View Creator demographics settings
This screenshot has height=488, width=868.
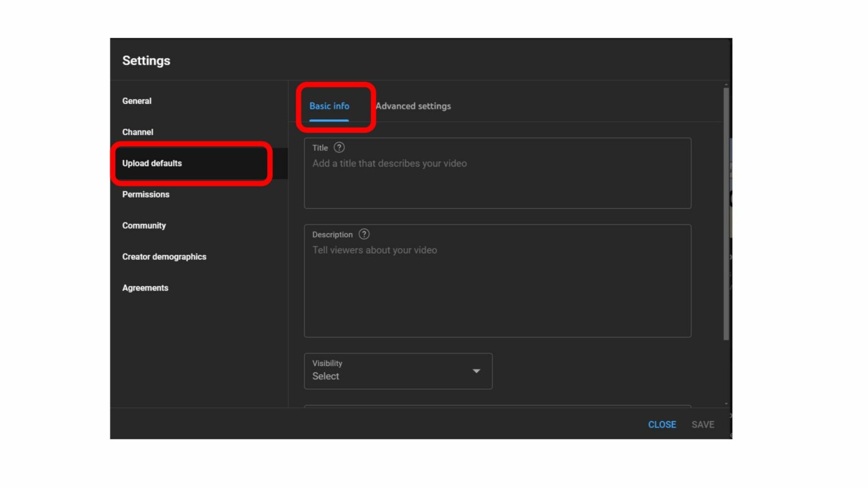pyautogui.click(x=164, y=256)
